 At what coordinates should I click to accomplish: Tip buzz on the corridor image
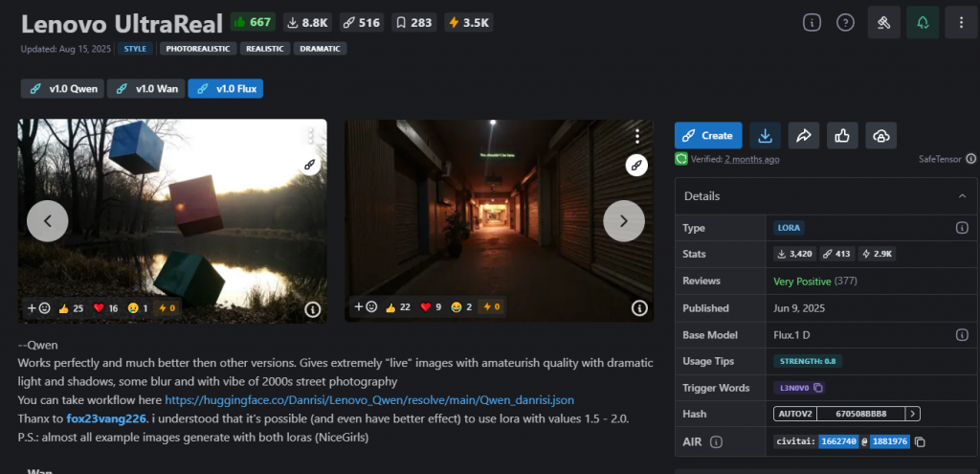491,307
